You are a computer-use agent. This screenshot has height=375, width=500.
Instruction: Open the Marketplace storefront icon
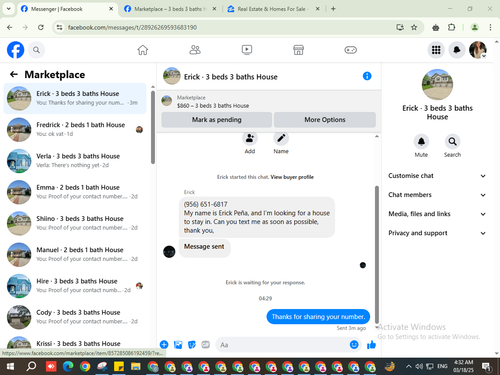298,50
